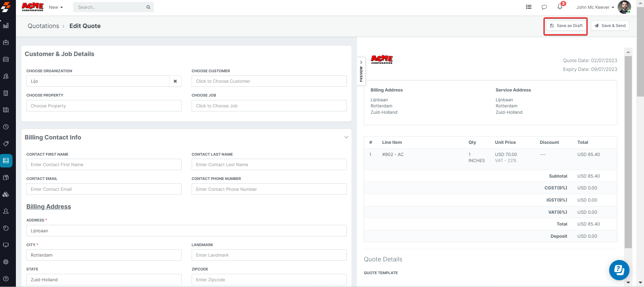Open the support chat widget bubble
Viewport: 644px width, 287px height.
[619, 270]
